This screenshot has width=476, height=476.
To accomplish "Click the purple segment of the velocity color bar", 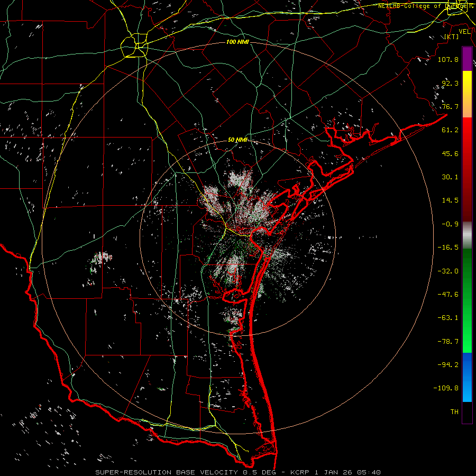I will tap(467, 59).
